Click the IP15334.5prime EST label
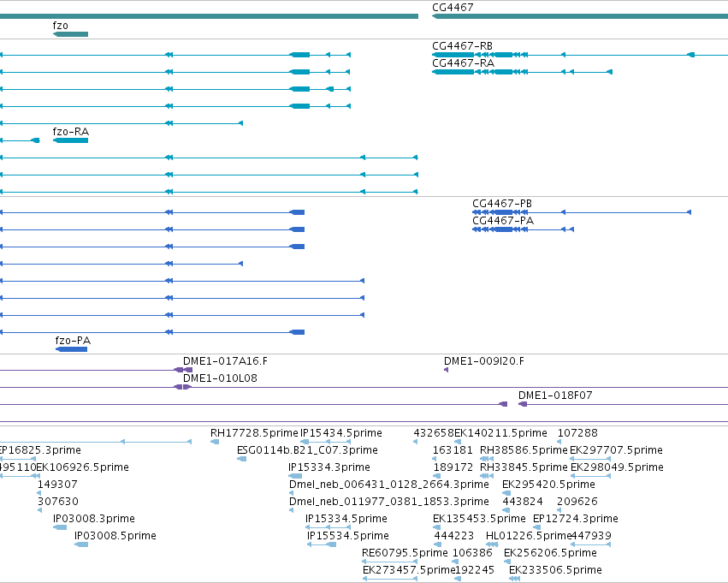Image resolution: width=728 pixels, height=583 pixels. 346,519
